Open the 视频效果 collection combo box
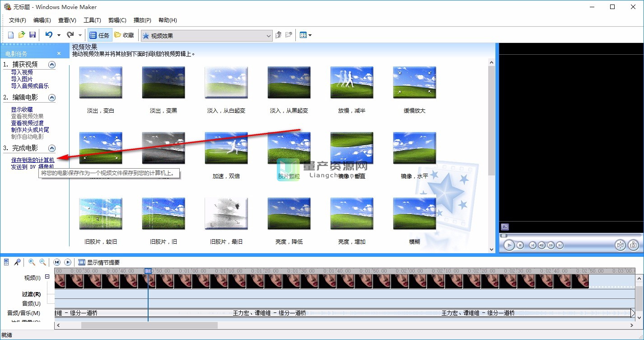644x340 pixels. (x=206, y=35)
